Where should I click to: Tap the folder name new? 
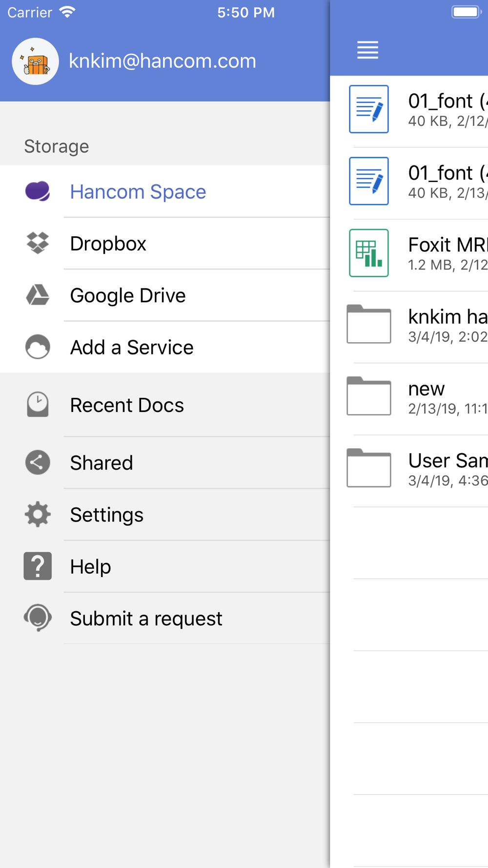(x=427, y=389)
